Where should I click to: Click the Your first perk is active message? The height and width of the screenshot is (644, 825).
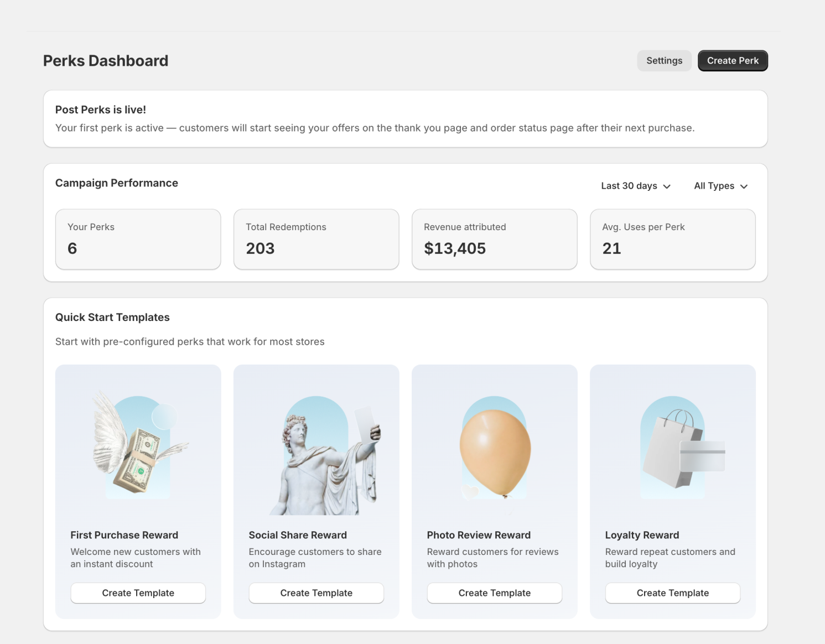click(x=375, y=128)
